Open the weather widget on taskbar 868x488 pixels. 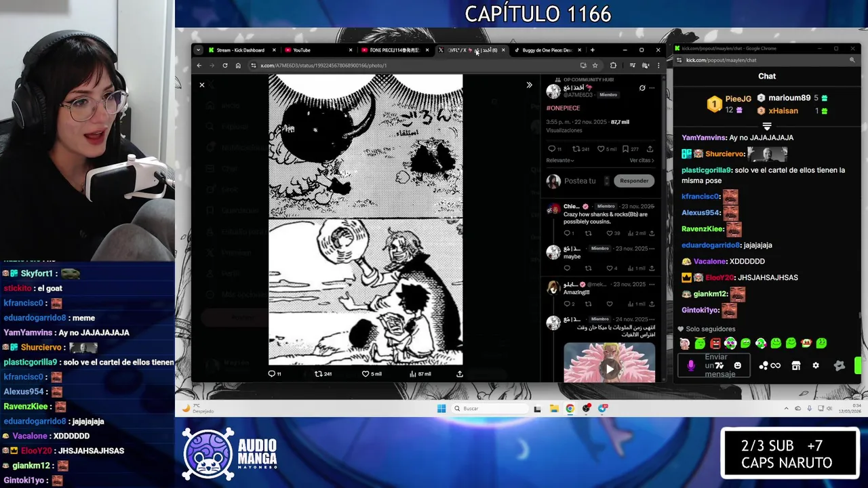198,408
